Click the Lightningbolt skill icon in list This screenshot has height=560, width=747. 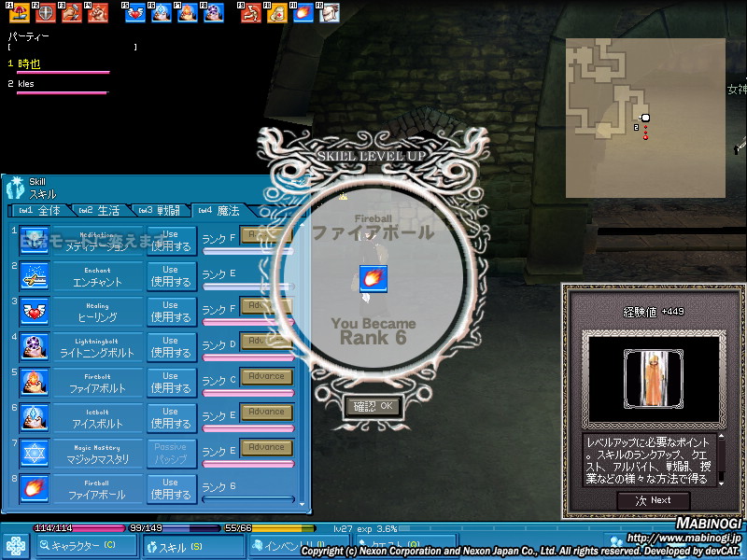coord(35,347)
